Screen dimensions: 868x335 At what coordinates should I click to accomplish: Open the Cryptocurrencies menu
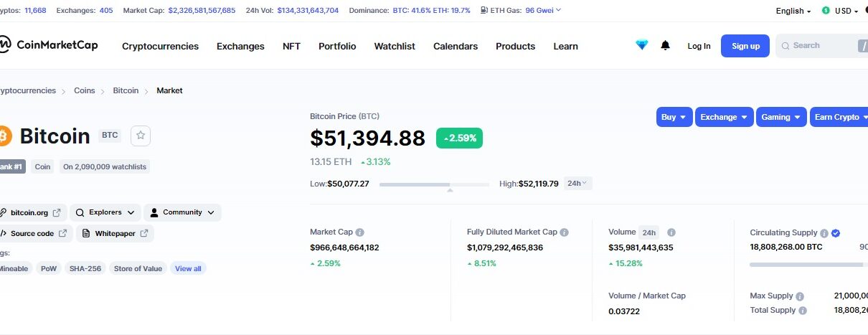coord(160,46)
